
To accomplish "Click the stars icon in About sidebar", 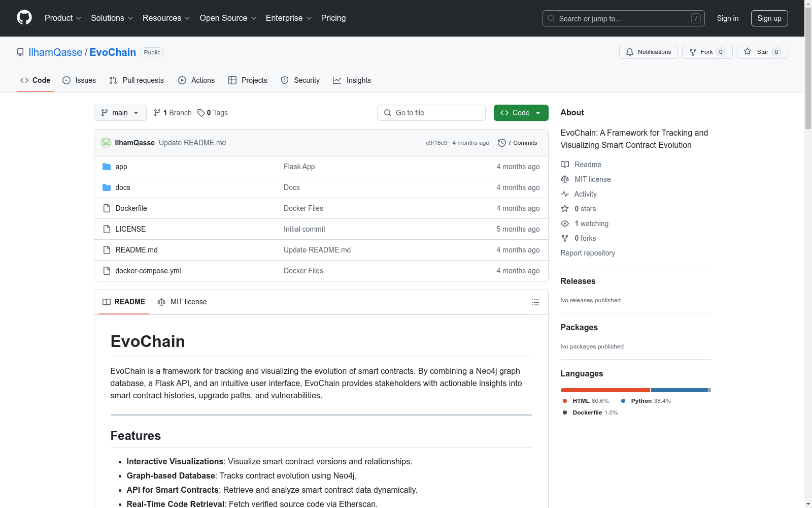I will coord(565,209).
